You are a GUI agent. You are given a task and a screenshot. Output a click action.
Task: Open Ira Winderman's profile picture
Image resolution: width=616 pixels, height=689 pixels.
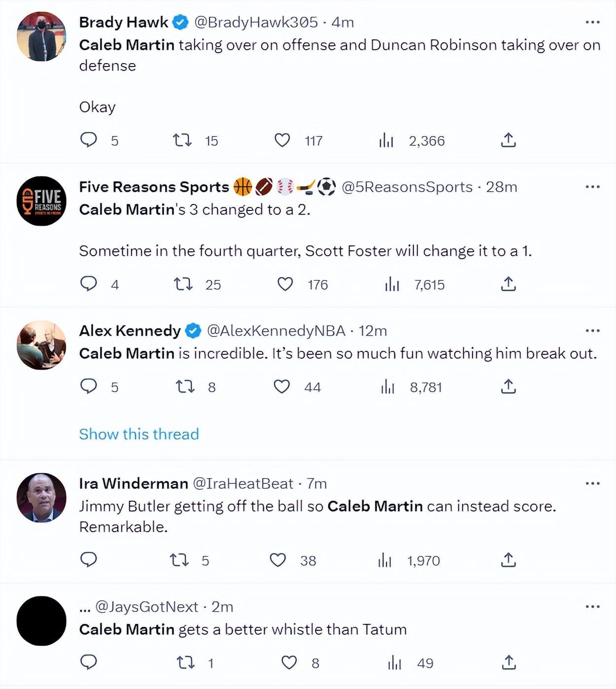coord(41,498)
